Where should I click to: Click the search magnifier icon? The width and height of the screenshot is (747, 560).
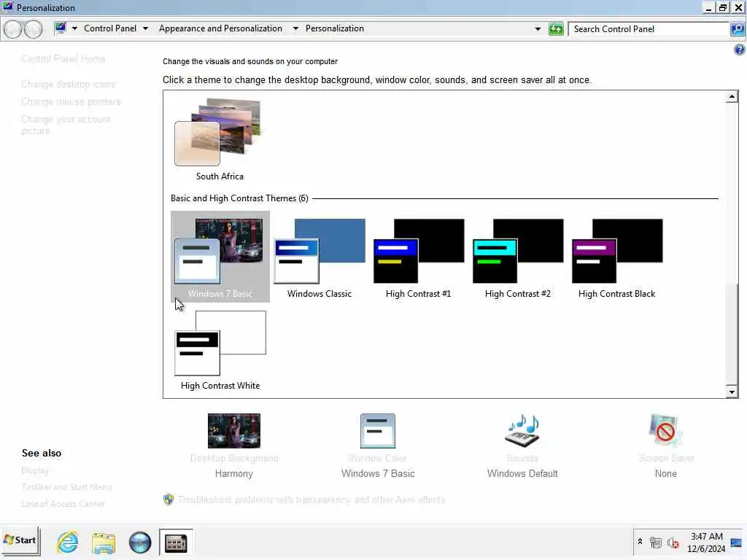pyautogui.click(x=738, y=29)
